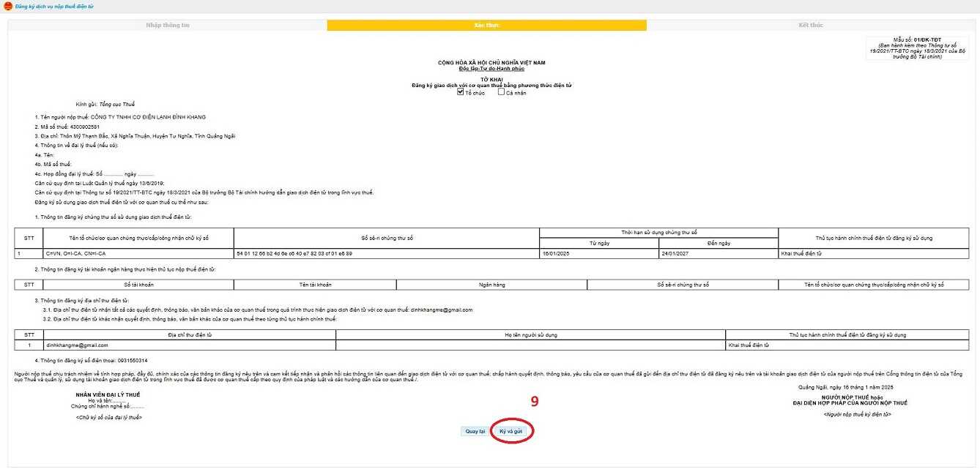Click the TỜ KHAI title text
Screen dimensions: 980x472
tap(491, 79)
